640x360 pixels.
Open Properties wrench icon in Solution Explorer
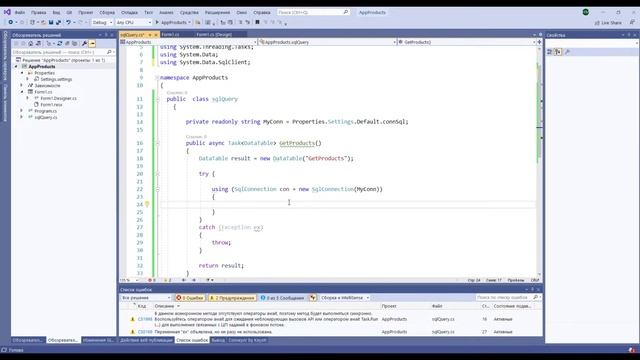(84, 43)
